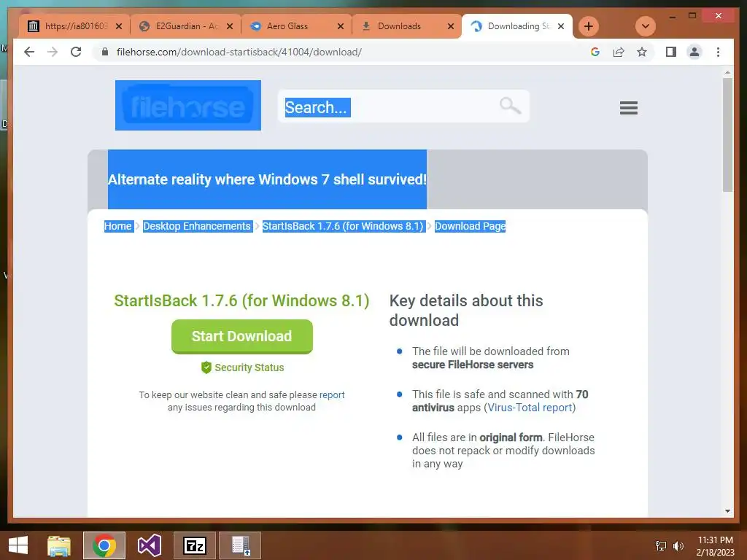This screenshot has width=747, height=560.
Task: Expand the tab search dropdown
Action: [x=646, y=26]
